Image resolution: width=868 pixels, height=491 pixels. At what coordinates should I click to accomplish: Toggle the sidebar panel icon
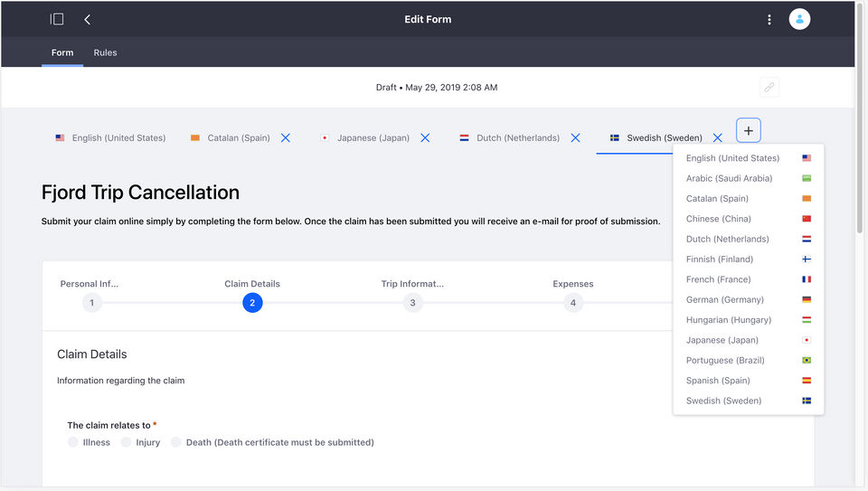click(57, 19)
